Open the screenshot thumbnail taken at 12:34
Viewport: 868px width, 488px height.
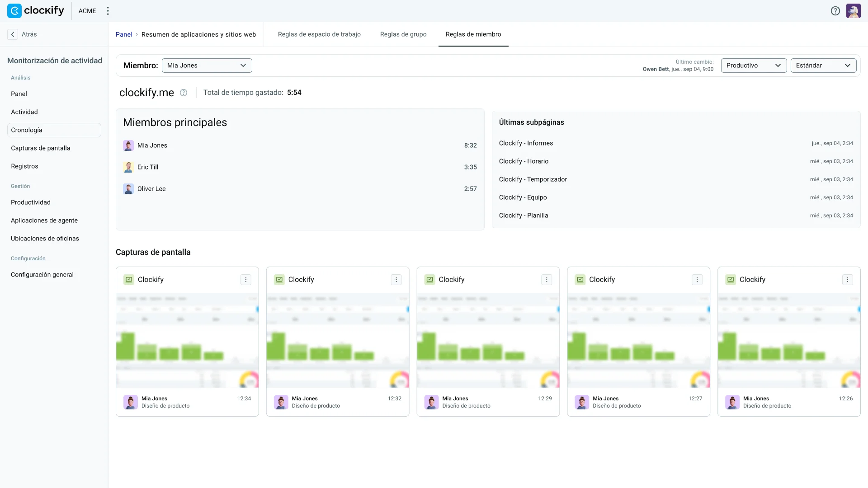(x=187, y=340)
